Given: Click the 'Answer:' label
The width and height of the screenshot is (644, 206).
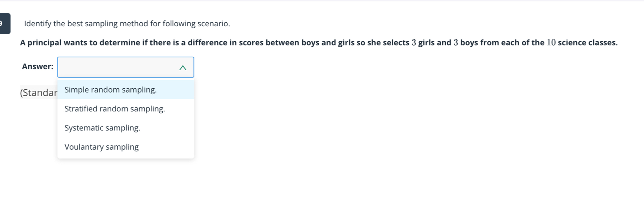Looking at the screenshot, I should pos(38,67).
